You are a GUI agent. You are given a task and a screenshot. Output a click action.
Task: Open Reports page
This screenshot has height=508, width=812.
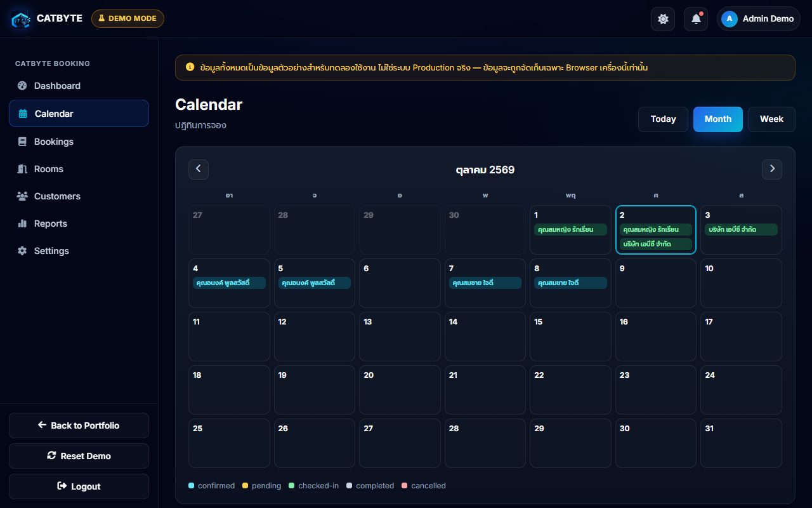point(79,224)
